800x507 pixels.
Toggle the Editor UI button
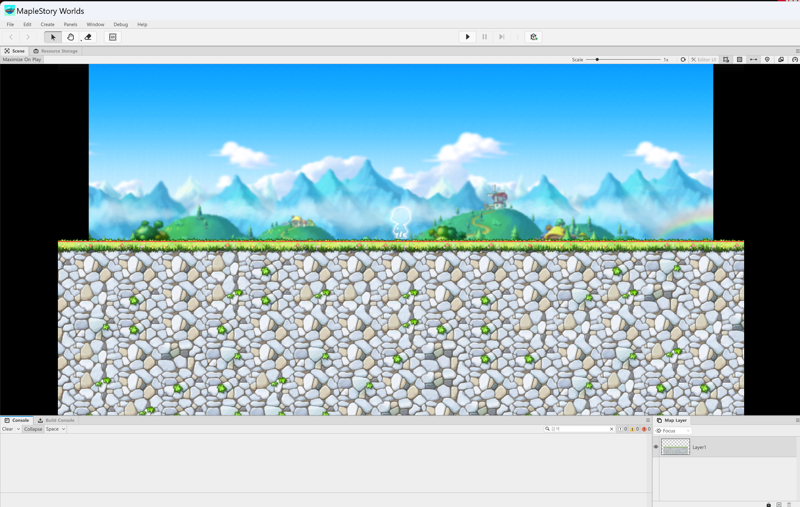[704, 60]
